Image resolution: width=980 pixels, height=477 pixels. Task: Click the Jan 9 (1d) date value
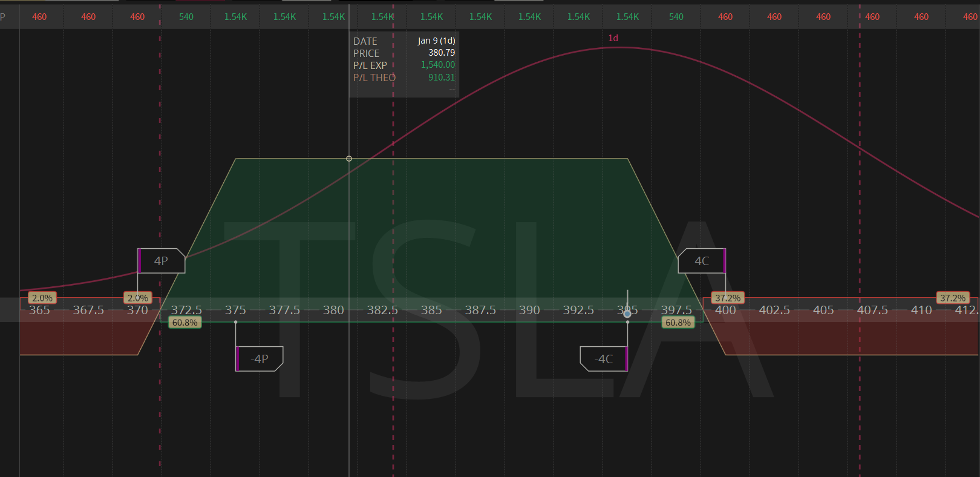[436, 41]
